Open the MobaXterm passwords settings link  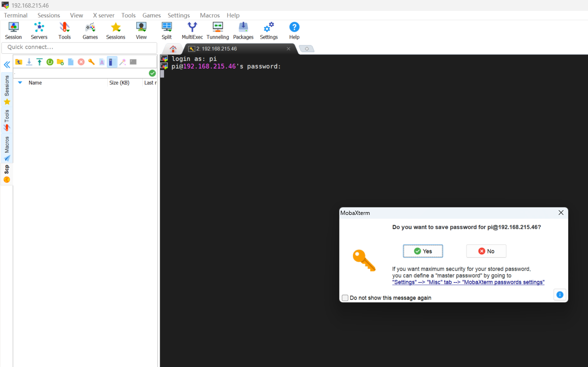[468, 282]
